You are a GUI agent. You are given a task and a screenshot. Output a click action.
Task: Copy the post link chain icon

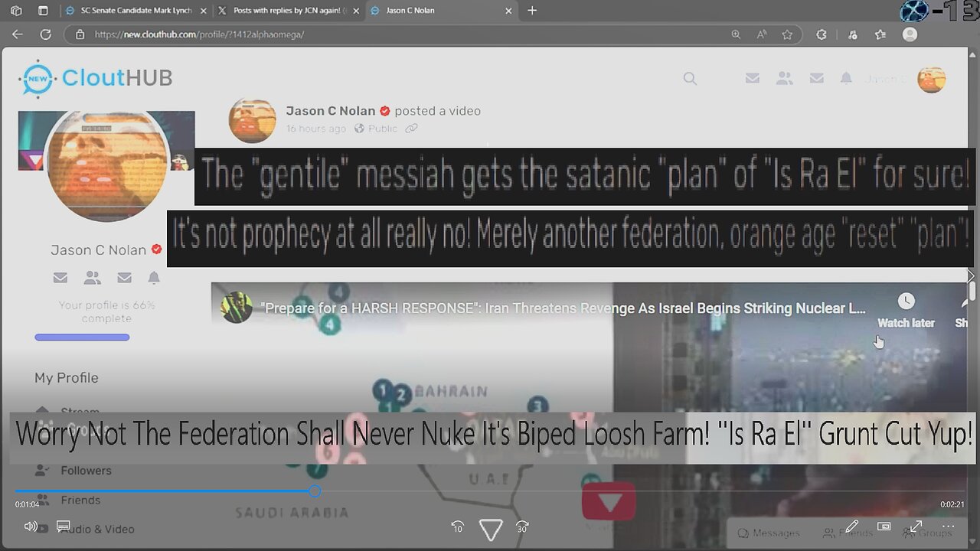point(412,129)
